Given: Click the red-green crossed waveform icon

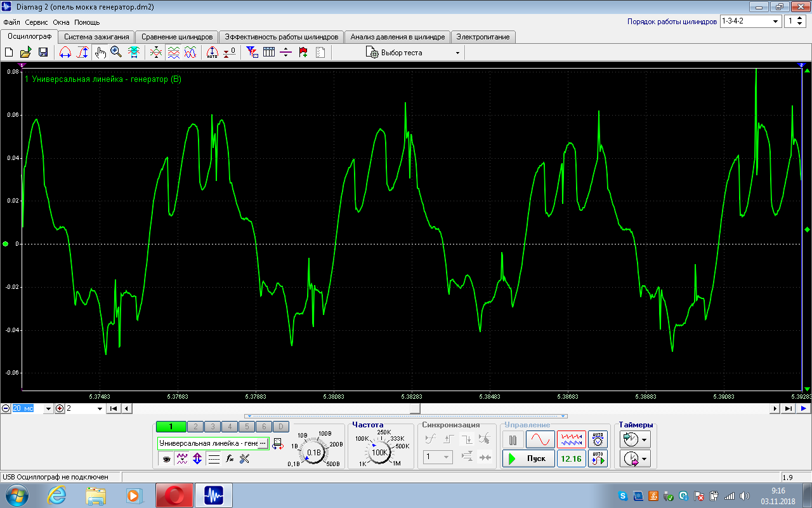Looking at the screenshot, I should (156, 53).
